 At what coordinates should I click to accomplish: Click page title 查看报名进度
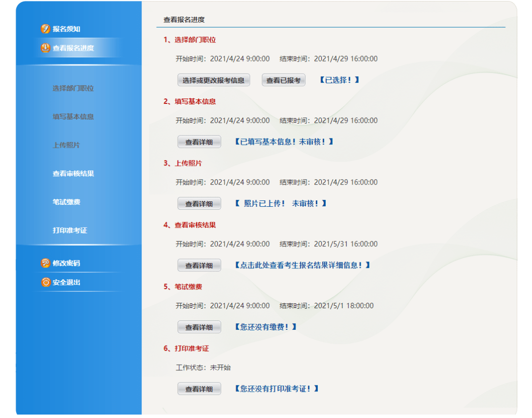tap(184, 20)
